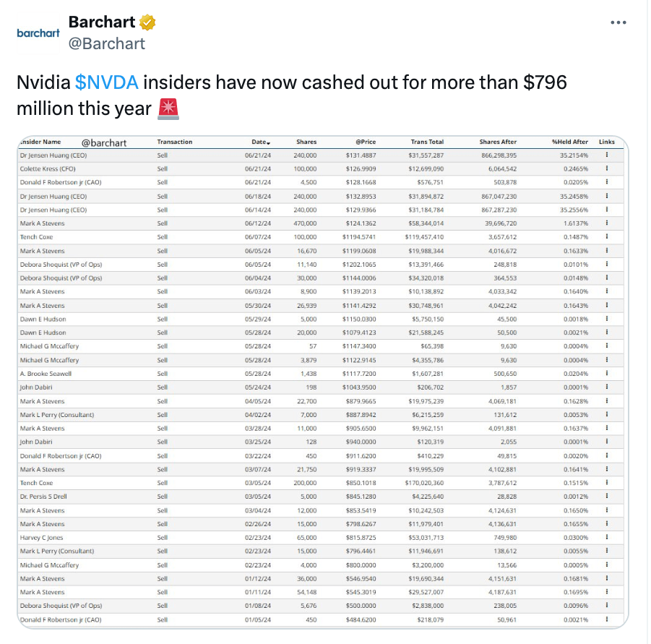Image resolution: width=651 pixels, height=644 pixels.
Task: Click the Links kebab icon on Dr Jensen Huang's top row
Action: point(608,155)
